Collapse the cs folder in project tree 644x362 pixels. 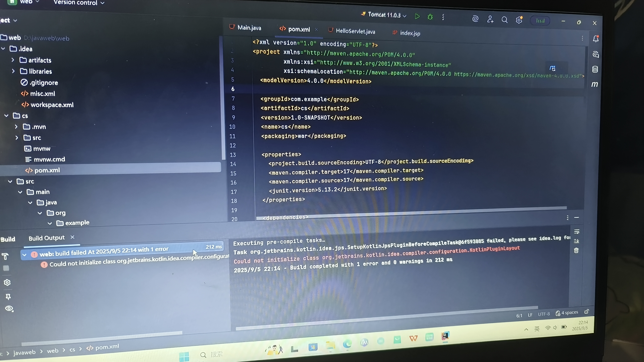[6, 116]
